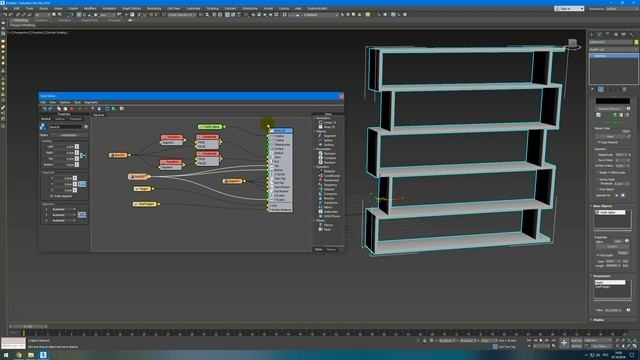The image size is (640, 360).
Task: Switch to the Deform properties tab
Action: click(x=60, y=119)
